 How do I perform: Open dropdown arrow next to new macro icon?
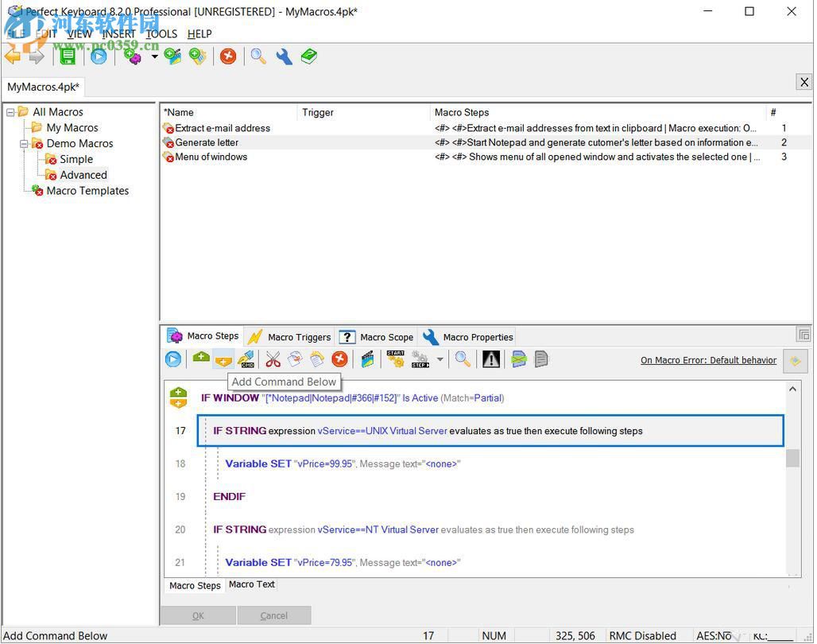click(154, 57)
